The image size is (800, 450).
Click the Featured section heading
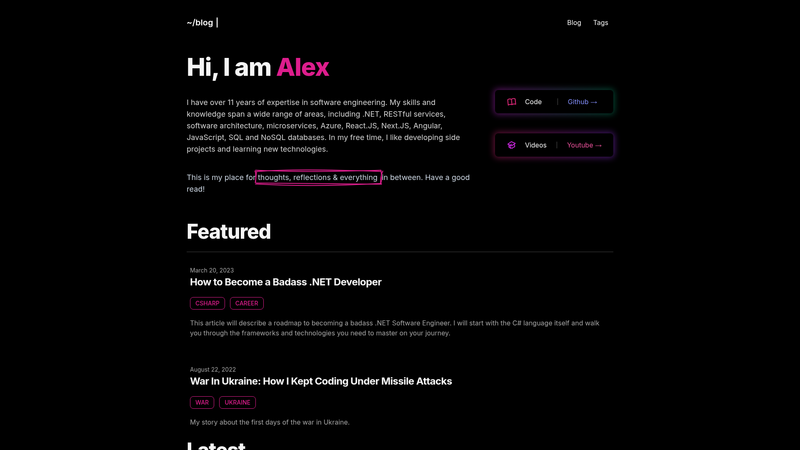pyautogui.click(x=229, y=232)
